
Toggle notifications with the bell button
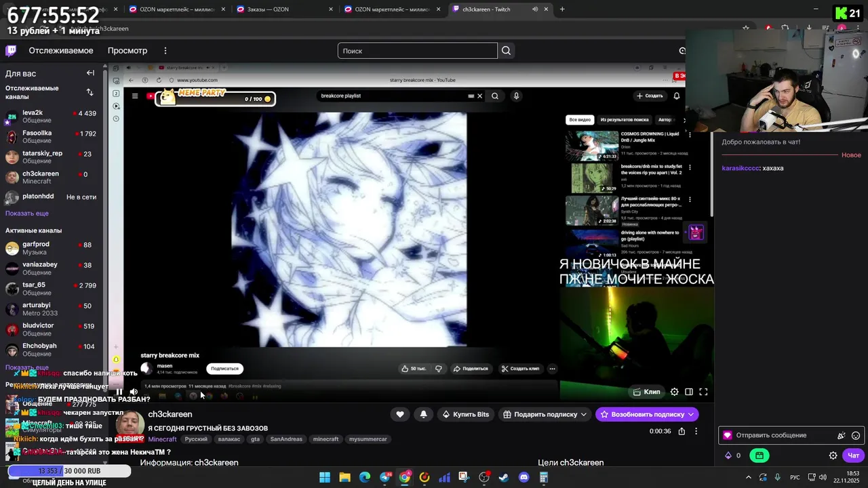click(423, 414)
